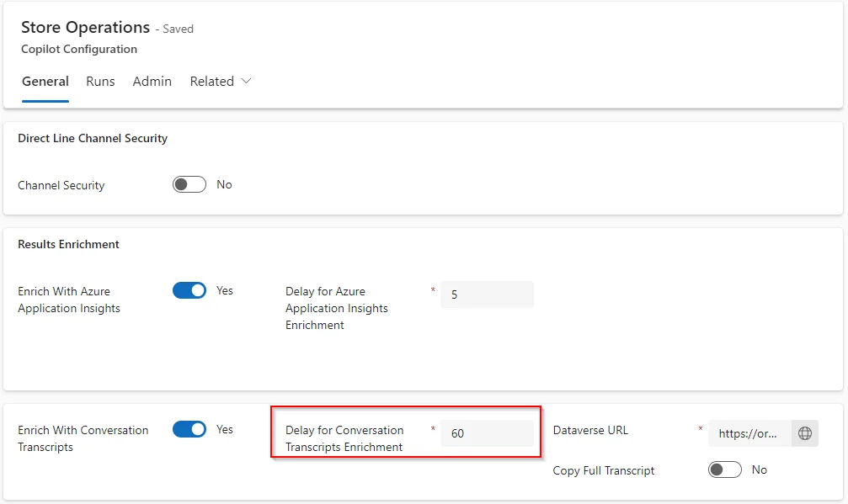Open the Dataverse URL globe icon
Viewport: 848px width, 504px height.
pyautogui.click(x=805, y=433)
